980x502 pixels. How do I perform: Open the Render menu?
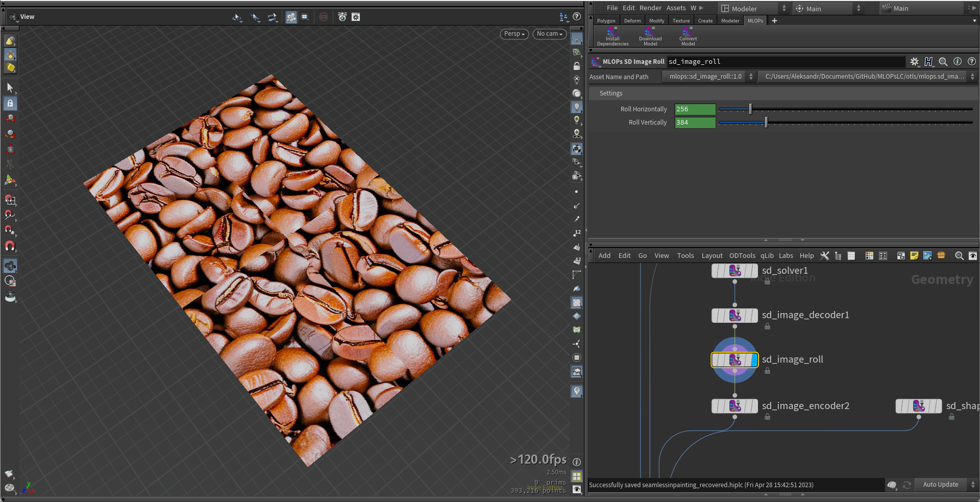650,8
